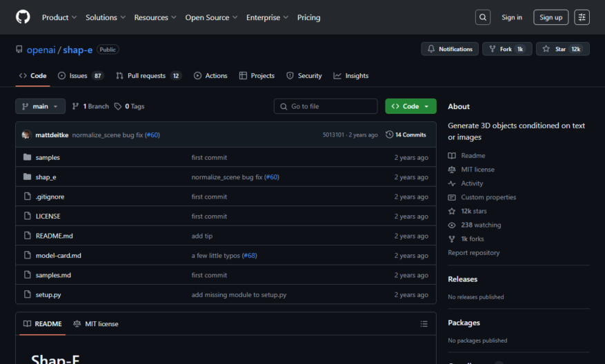The image size is (605, 364).
Task: Switch to the Security tab
Action: point(304,76)
